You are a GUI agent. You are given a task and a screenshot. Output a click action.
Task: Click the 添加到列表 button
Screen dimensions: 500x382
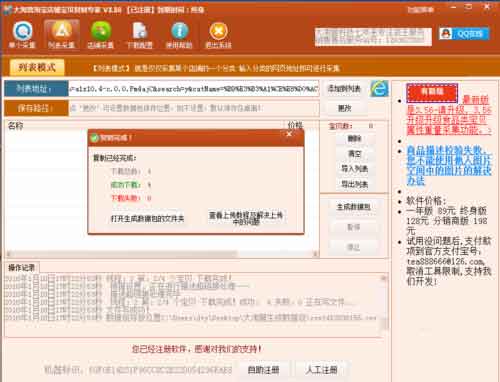tap(344, 88)
